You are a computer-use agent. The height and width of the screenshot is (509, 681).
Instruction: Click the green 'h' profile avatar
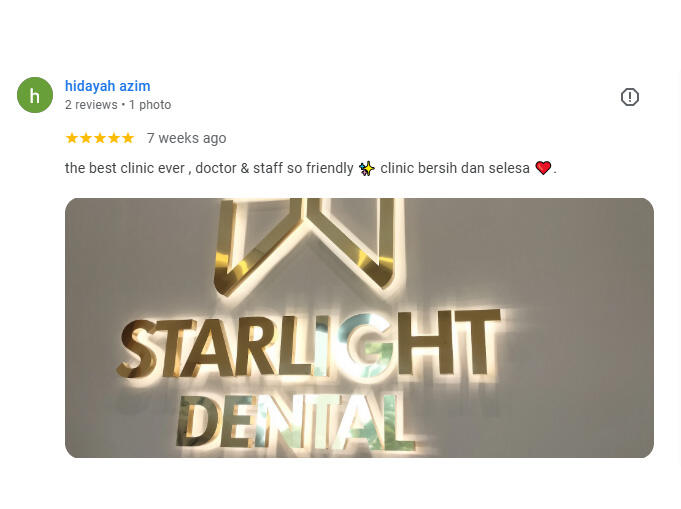[35, 95]
